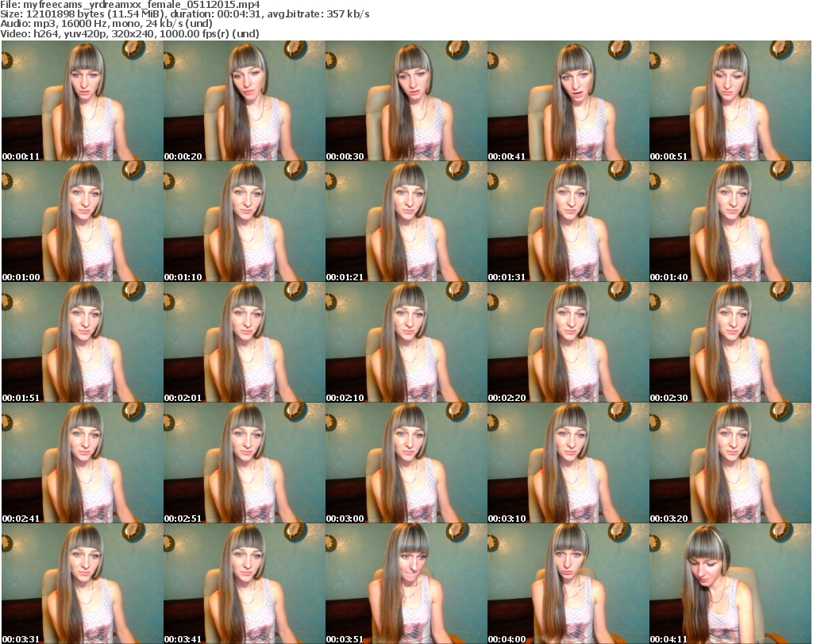Open the frame at 00:01:10

pos(245,222)
